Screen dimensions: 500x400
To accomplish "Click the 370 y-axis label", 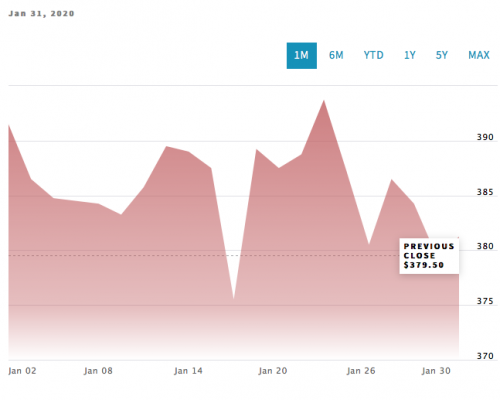I will pyautogui.click(x=485, y=356).
